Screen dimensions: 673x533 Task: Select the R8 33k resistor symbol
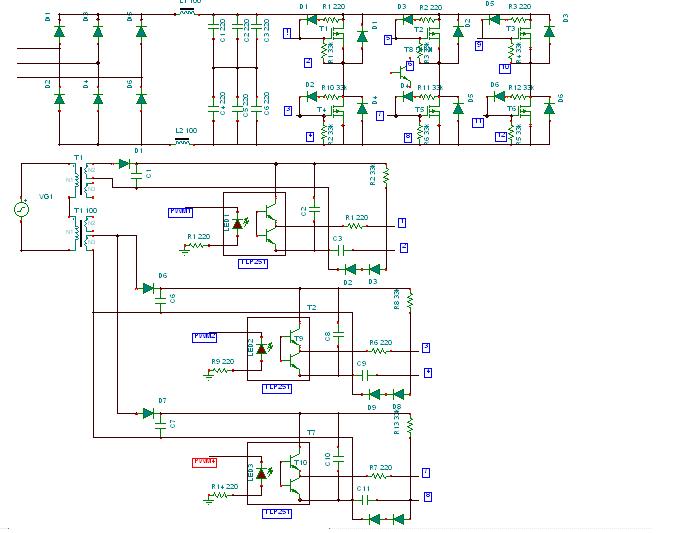(410, 299)
